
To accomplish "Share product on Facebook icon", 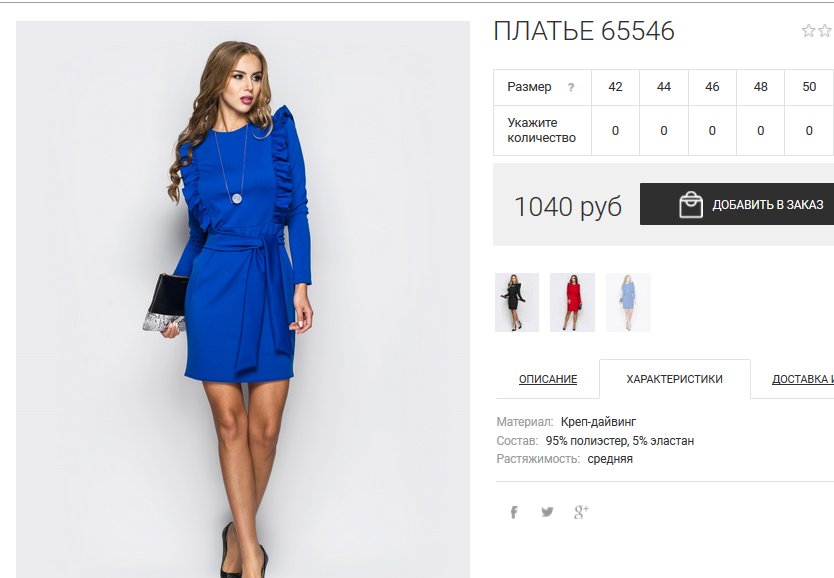I will coord(514,512).
